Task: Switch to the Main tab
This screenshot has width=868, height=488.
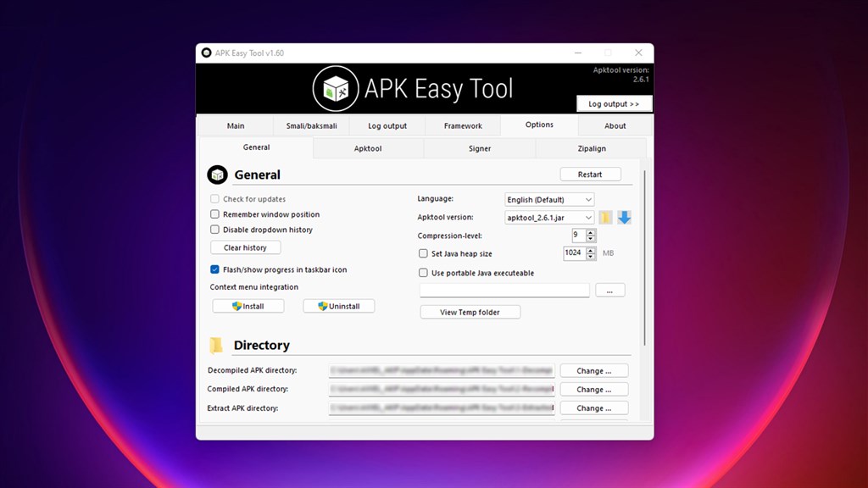Action: coord(236,126)
